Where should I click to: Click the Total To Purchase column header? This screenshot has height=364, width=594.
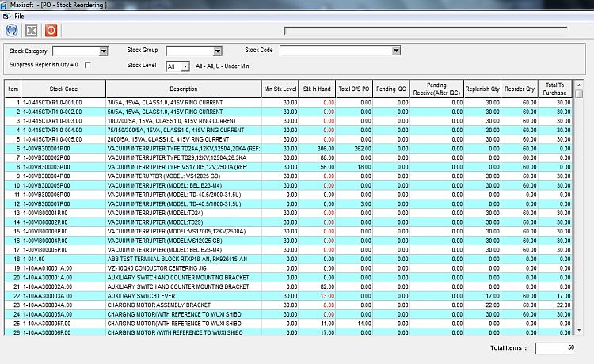click(554, 89)
